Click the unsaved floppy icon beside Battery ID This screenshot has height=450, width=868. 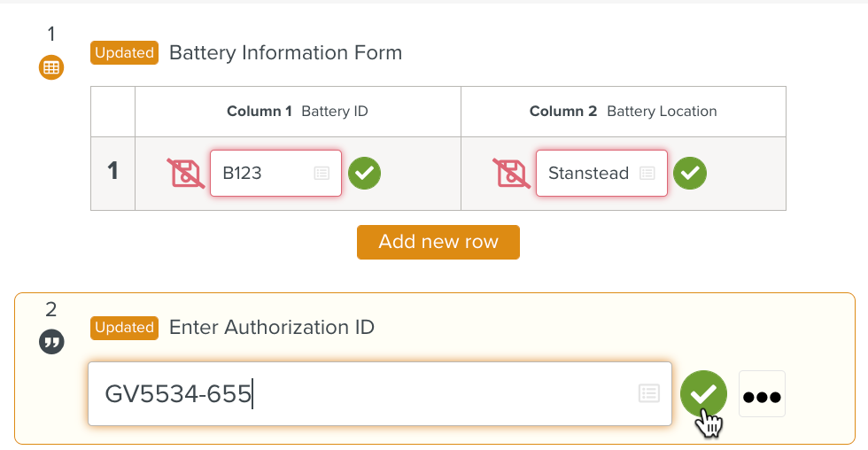click(185, 174)
